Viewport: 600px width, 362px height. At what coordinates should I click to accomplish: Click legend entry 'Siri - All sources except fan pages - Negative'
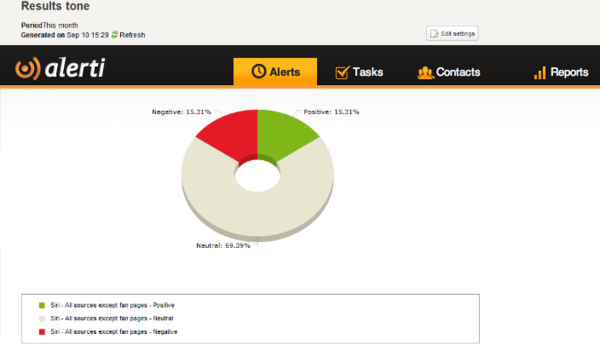114,332
